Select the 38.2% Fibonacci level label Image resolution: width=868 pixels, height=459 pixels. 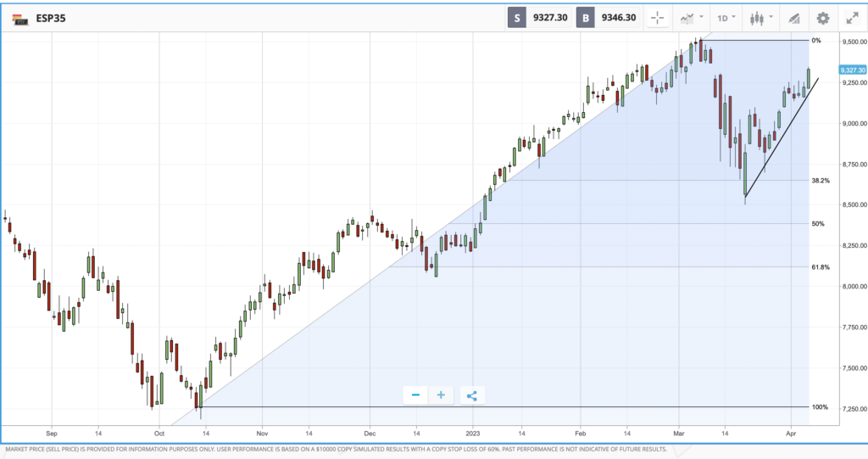point(820,181)
